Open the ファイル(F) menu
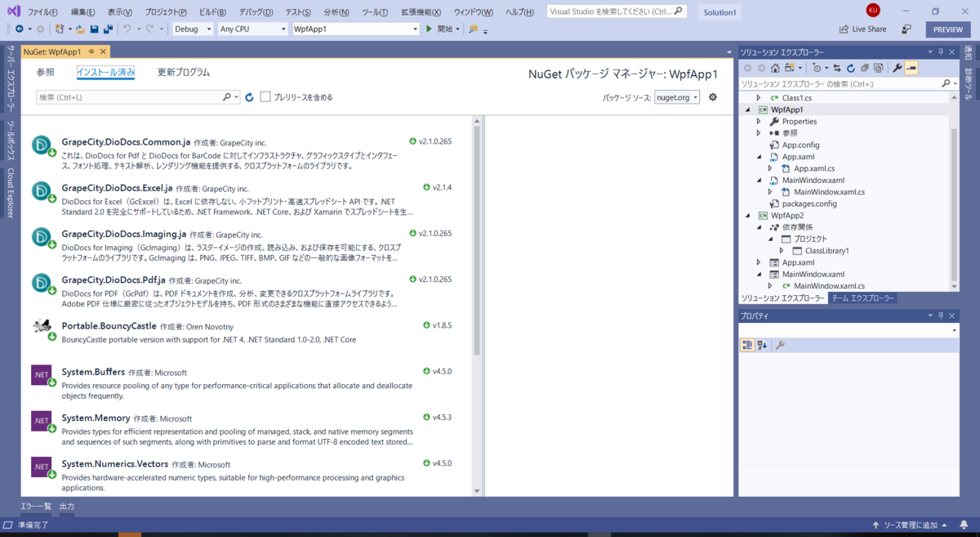 click(x=43, y=12)
